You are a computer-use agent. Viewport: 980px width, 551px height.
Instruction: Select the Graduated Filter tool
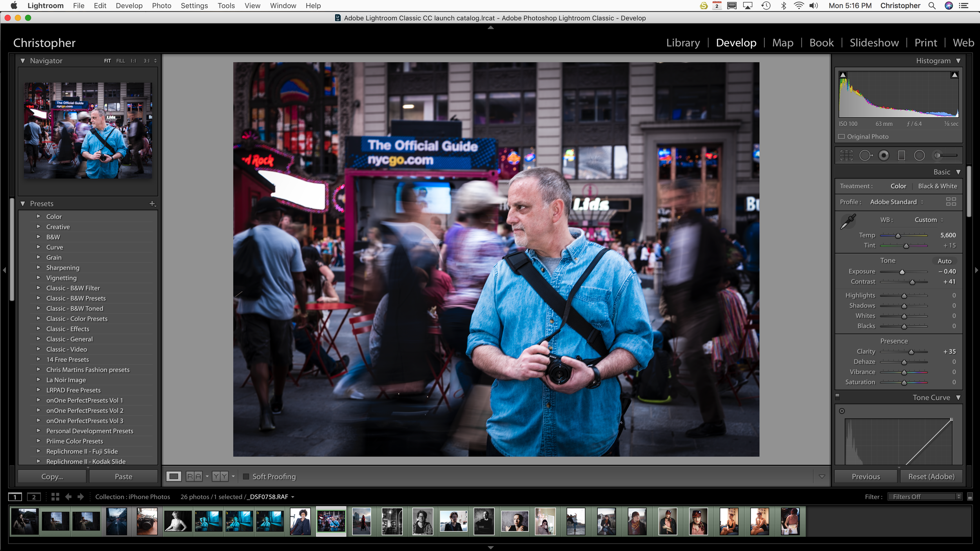pos(902,156)
